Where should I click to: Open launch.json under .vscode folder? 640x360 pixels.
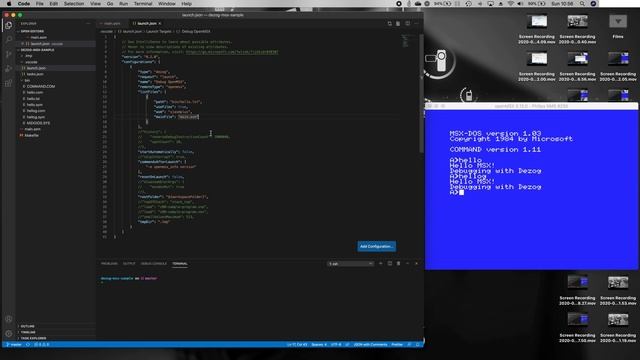[36, 68]
